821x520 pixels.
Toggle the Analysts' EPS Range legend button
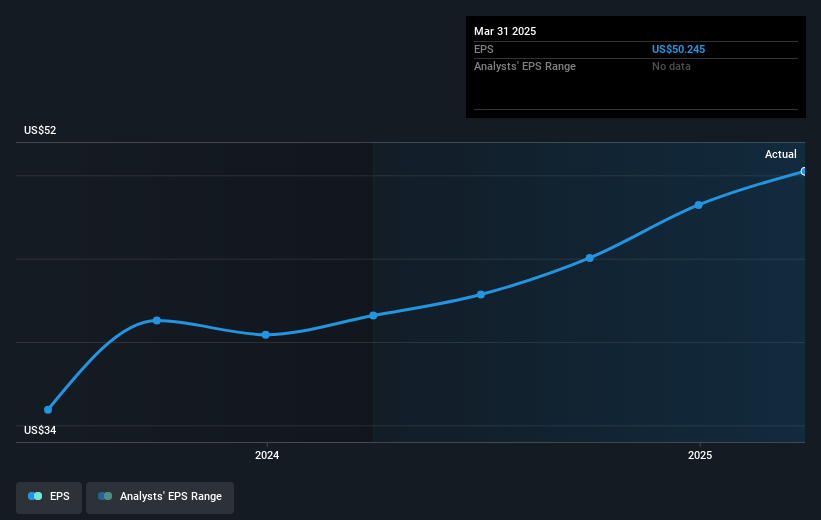pos(160,497)
